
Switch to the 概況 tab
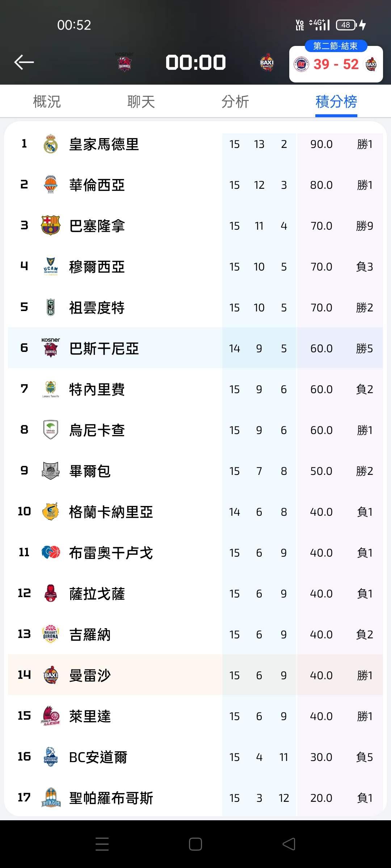pos(47,102)
